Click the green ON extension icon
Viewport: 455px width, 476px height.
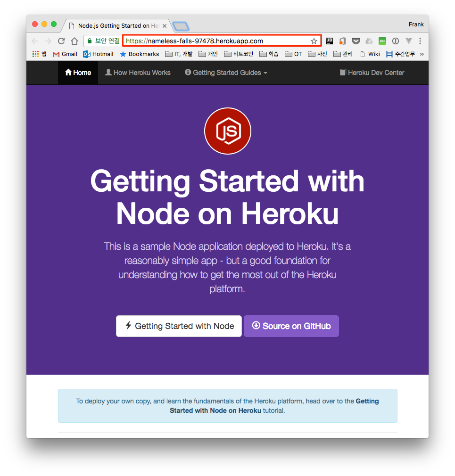pos(382,41)
